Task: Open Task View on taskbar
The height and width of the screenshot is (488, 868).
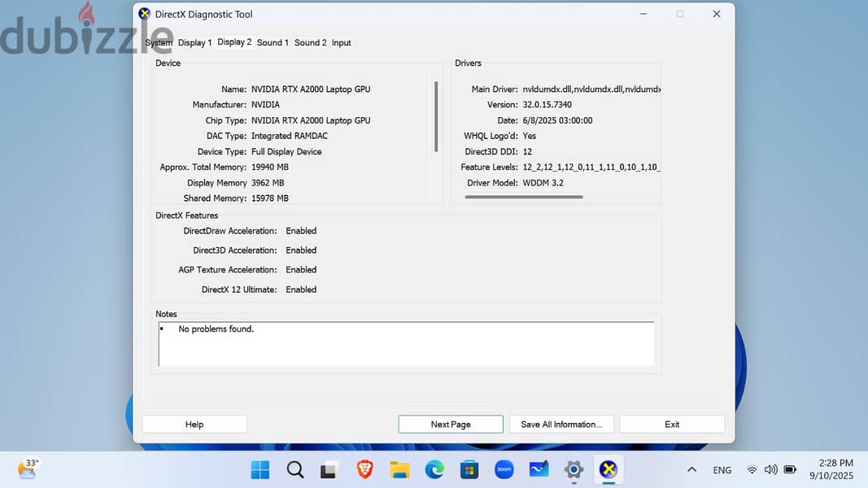Action: point(330,470)
